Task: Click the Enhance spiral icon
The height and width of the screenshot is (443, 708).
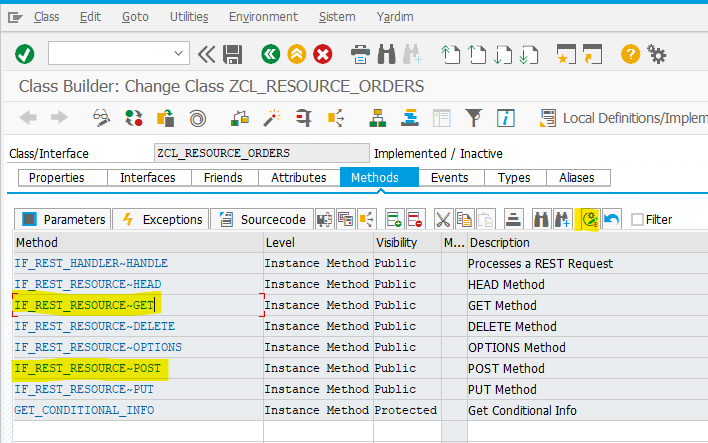Action: coord(197,118)
